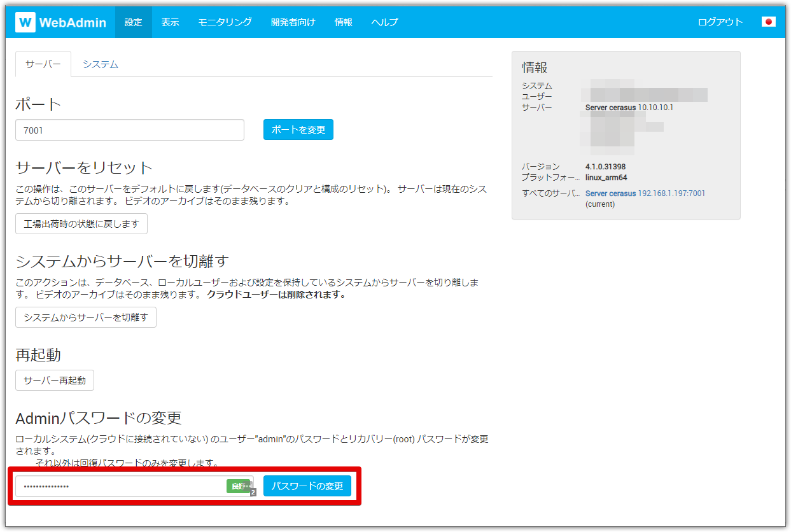
Task: Click the 情報 panel heading
Action: pos(535,67)
